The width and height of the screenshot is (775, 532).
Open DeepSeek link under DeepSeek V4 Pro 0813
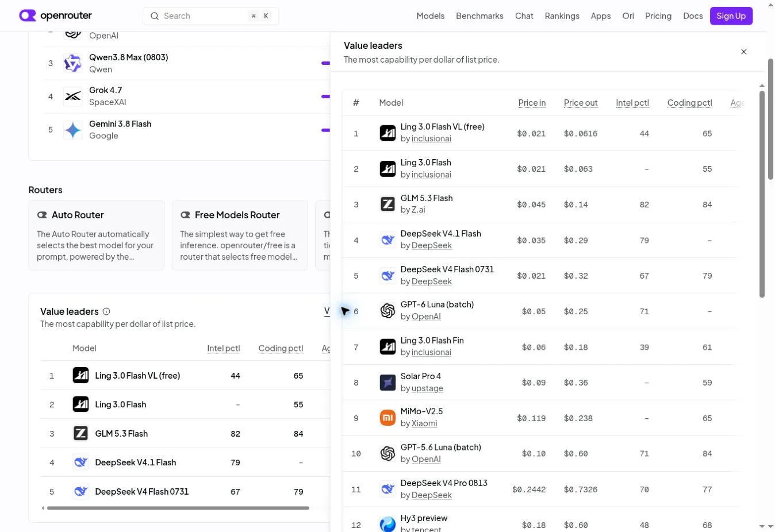pos(432,495)
